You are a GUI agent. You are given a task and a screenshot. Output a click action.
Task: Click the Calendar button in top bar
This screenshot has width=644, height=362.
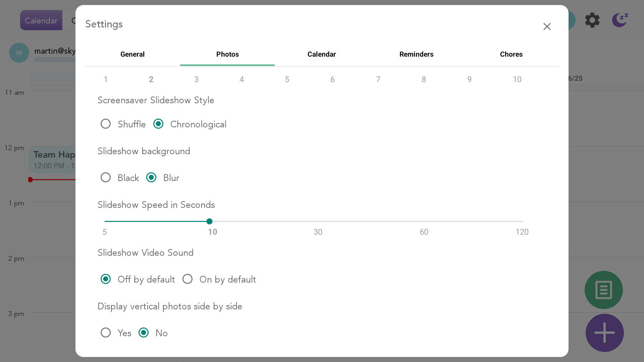[41, 20]
